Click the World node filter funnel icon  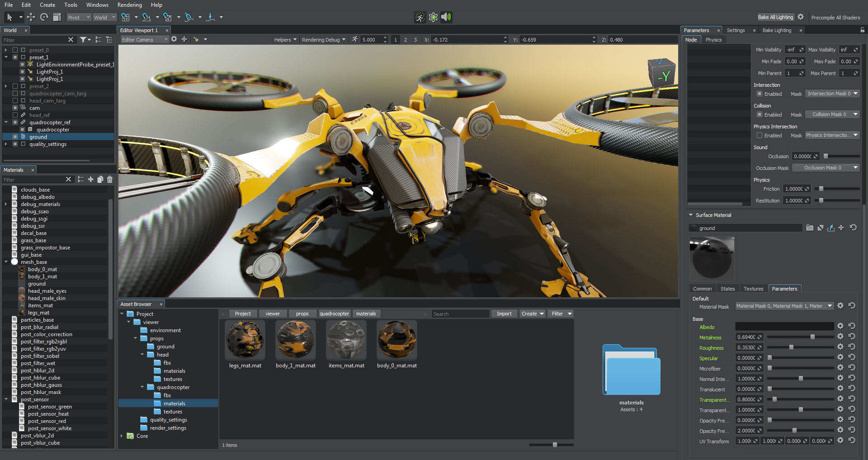pos(83,40)
